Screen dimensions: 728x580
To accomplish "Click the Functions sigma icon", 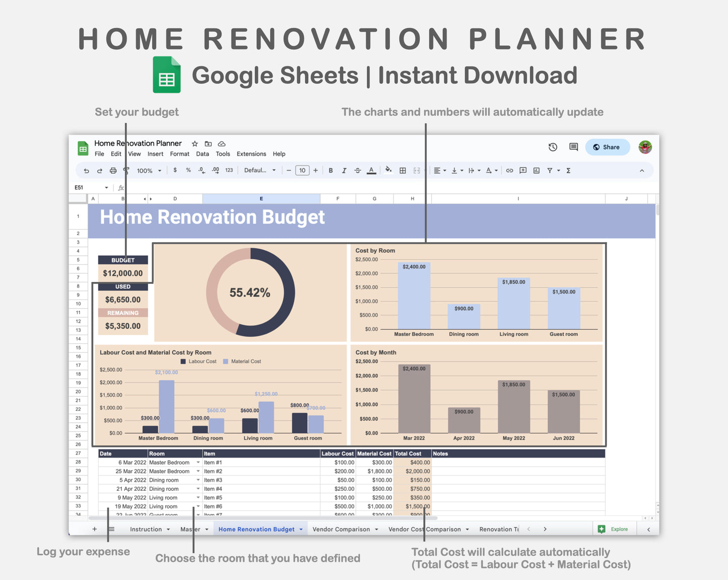I will pos(568,170).
